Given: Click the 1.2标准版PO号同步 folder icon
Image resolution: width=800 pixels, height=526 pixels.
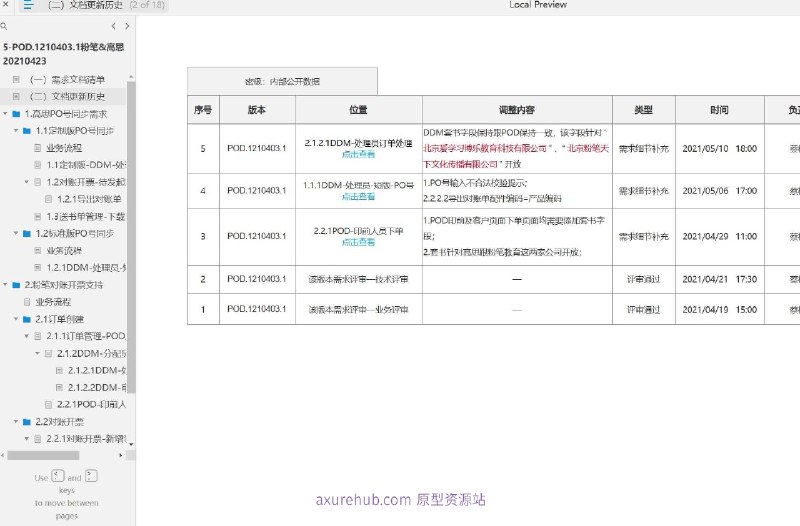Looking at the screenshot, I should 27,233.
